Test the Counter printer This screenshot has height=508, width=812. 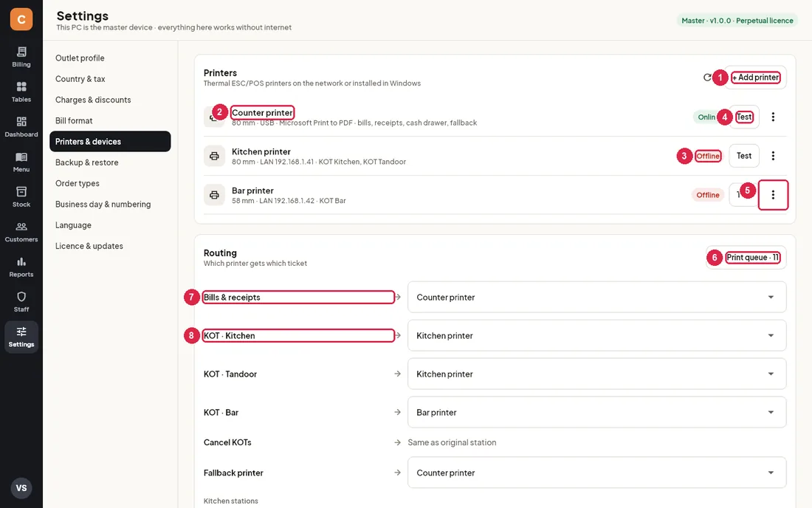744,117
